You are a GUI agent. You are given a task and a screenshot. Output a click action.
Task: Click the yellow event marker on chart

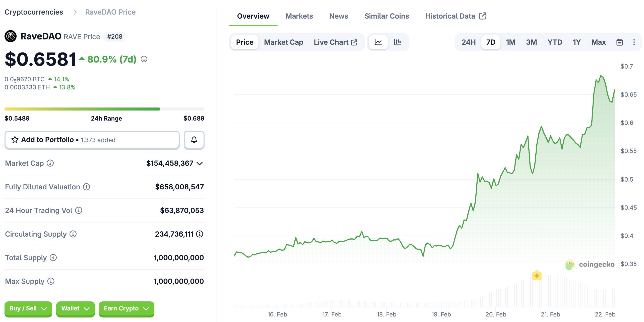tap(537, 276)
